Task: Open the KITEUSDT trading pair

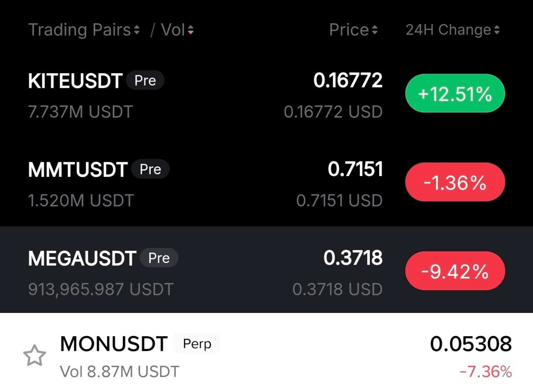Action: [x=75, y=81]
